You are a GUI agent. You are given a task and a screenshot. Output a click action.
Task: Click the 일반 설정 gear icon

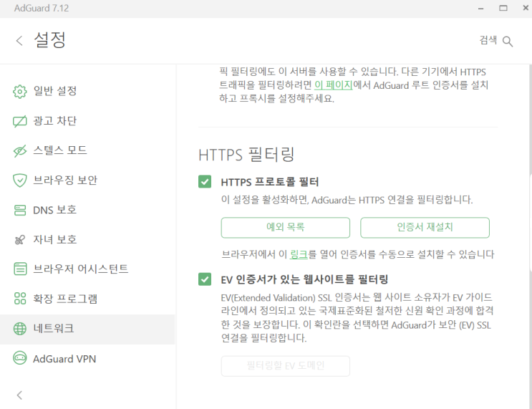19,91
